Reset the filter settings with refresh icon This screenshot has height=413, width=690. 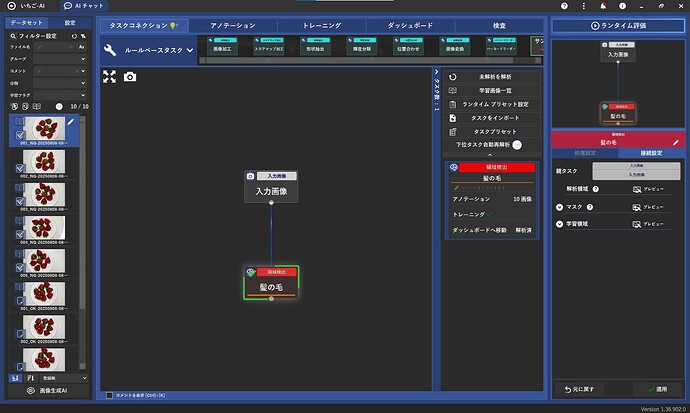[74, 36]
